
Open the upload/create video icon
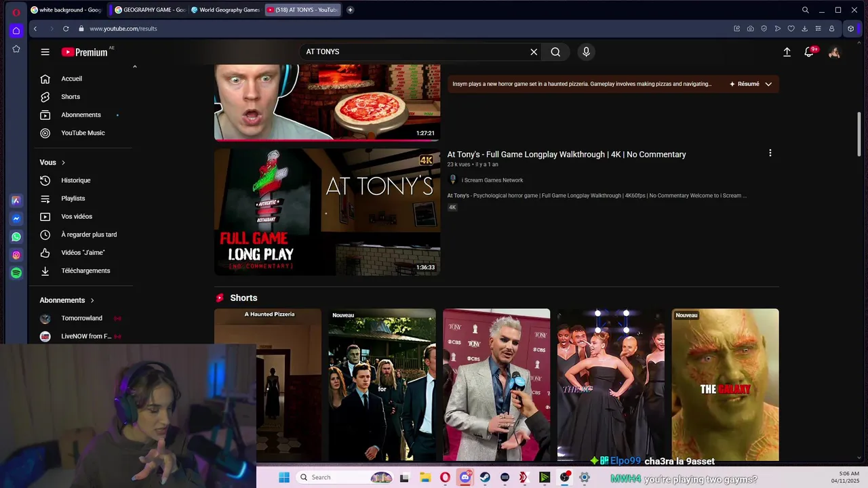pos(787,52)
